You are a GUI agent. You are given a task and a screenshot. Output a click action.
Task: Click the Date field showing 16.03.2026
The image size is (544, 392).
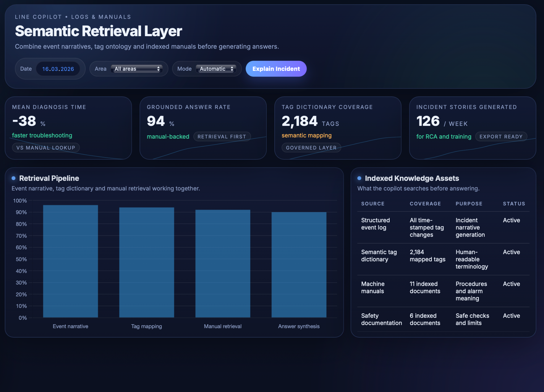pos(58,69)
